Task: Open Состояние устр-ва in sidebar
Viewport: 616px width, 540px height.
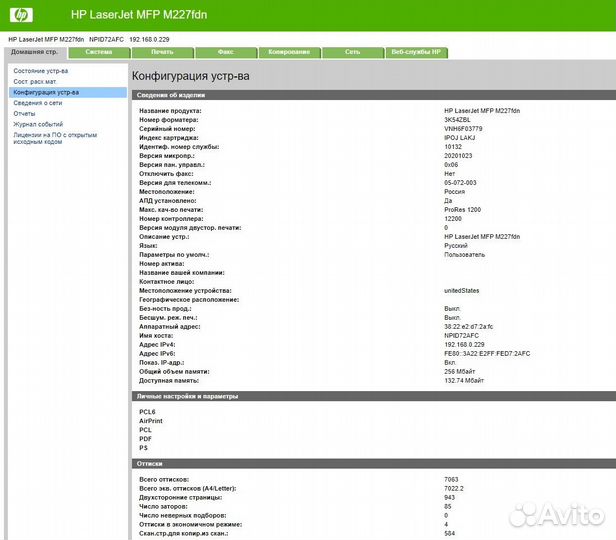Action: pyautogui.click(x=41, y=71)
